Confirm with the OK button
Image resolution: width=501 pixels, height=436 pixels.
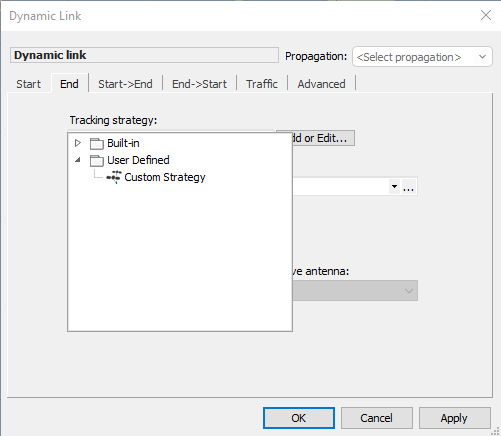click(299, 418)
